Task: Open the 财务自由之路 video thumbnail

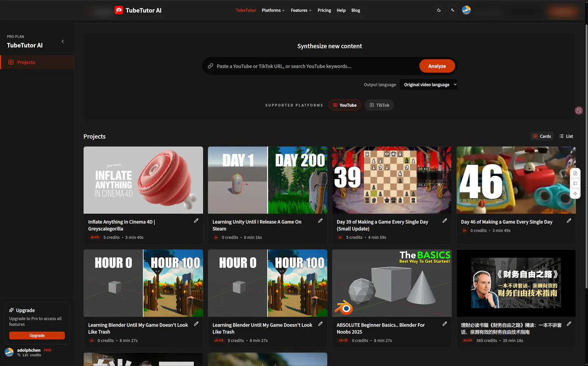Action: coord(516,283)
